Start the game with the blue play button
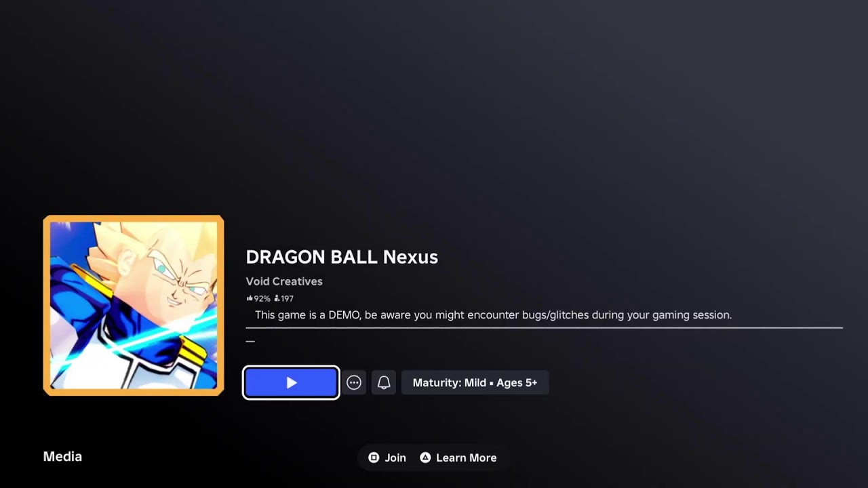Image resolution: width=868 pixels, height=488 pixels. [x=291, y=383]
